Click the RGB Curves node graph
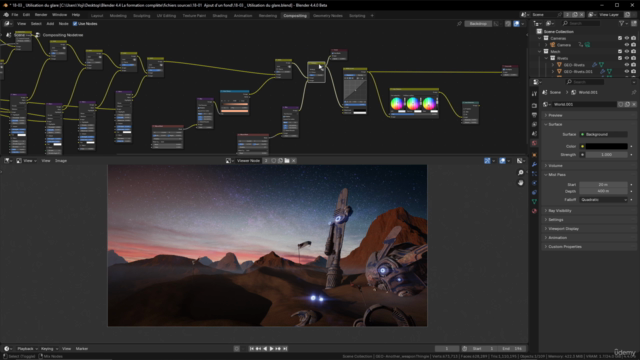Viewport: 640px width, 360px height. 355,89
